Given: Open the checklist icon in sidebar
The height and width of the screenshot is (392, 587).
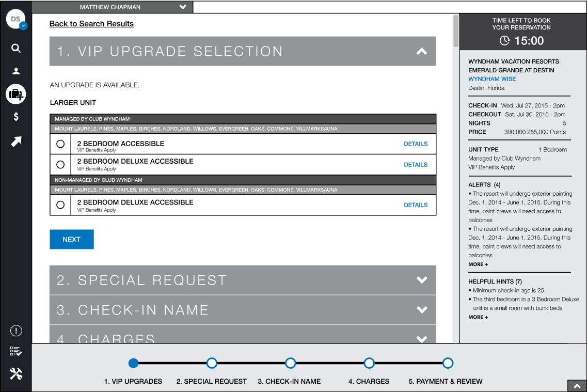Looking at the screenshot, I should click(x=16, y=352).
